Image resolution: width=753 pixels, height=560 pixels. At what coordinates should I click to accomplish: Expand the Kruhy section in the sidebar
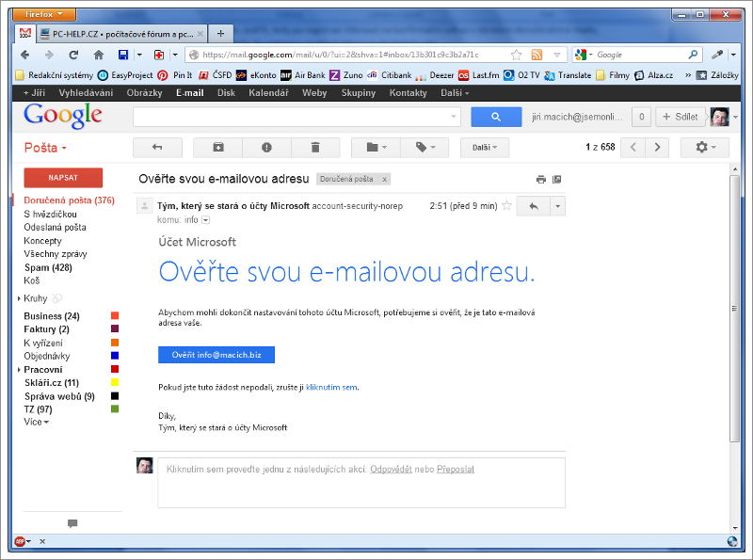tap(20, 298)
